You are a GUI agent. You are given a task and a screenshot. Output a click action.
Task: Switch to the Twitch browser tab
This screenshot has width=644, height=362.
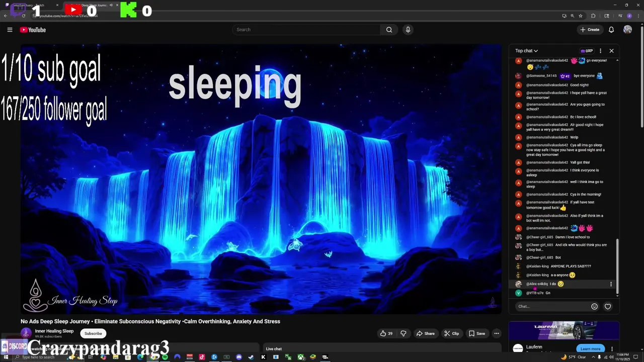click(x=30, y=5)
